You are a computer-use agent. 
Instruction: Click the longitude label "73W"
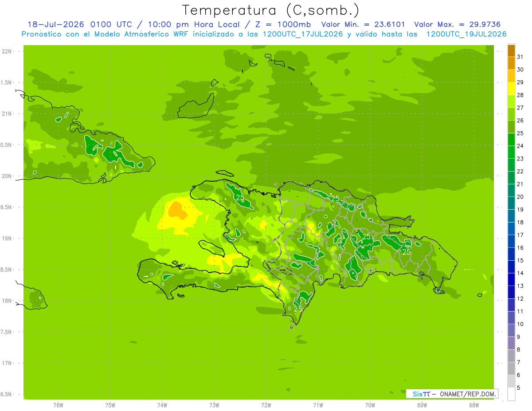pyautogui.click(x=214, y=405)
